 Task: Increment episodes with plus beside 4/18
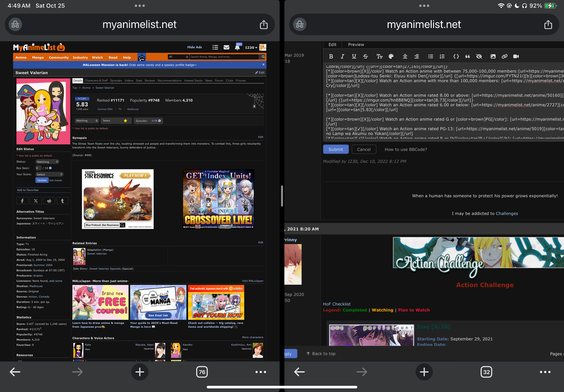point(160,121)
